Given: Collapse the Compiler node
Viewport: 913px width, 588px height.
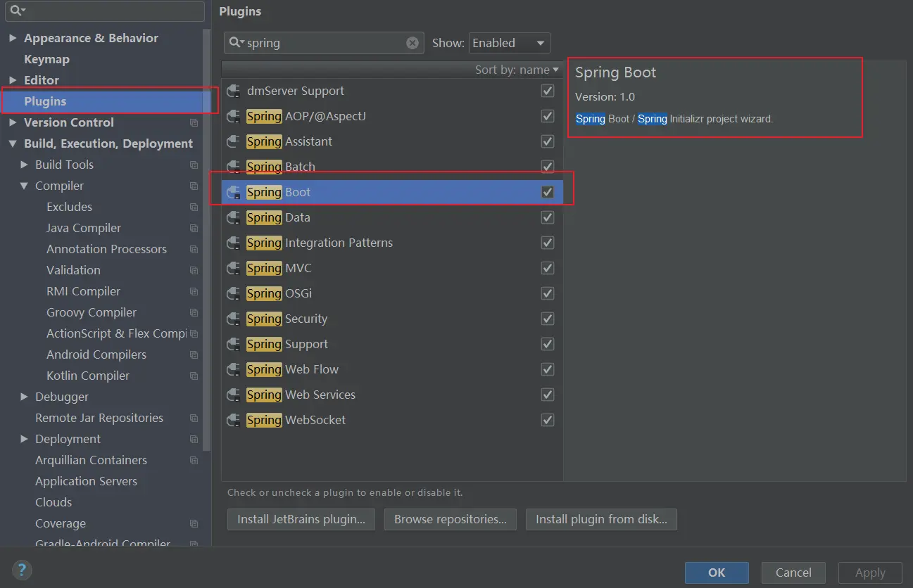Looking at the screenshot, I should 24,186.
